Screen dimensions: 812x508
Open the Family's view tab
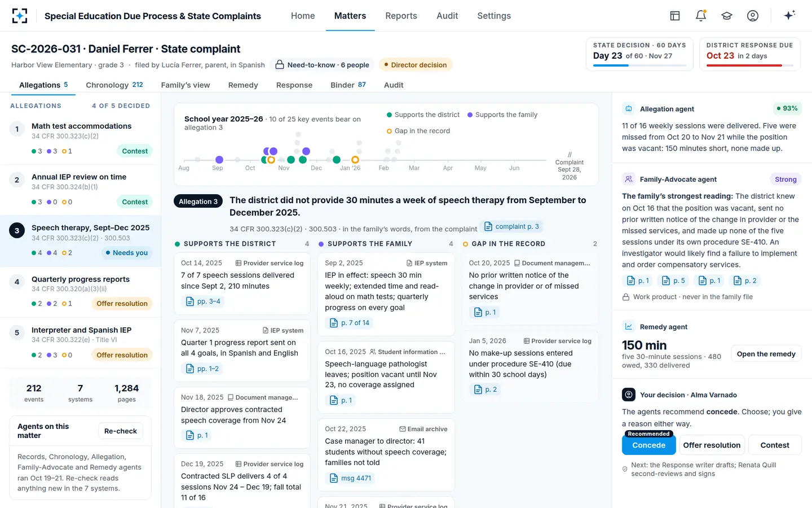(x=186, y=85)
